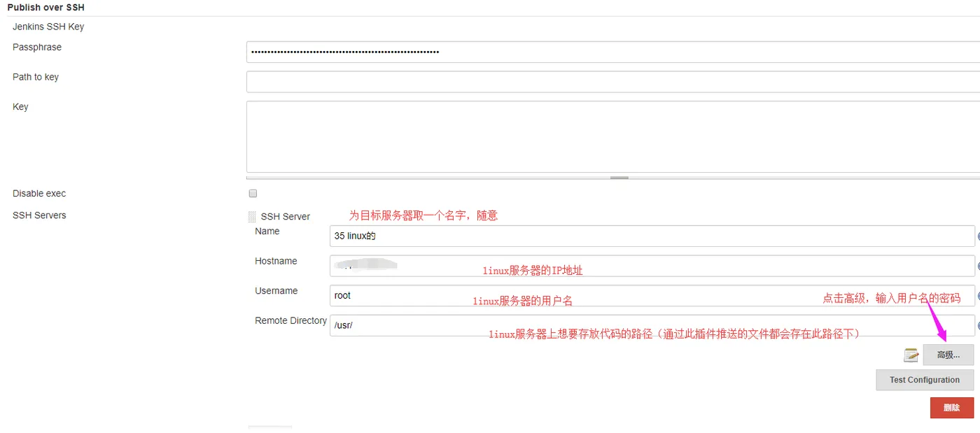The image size is (980, 433).
Task: Click the Hostname input field
Action: pos(652,266)
